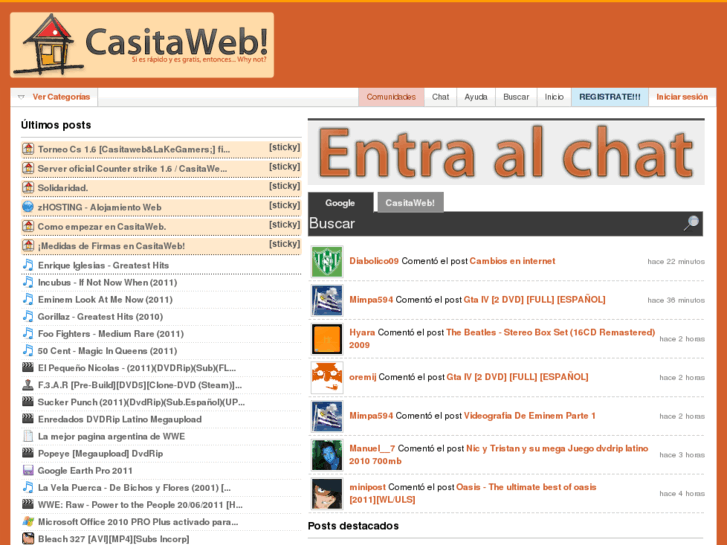727x545 pixels.
Task: Click the Entra al chat banner
Action: click(506, 153)
